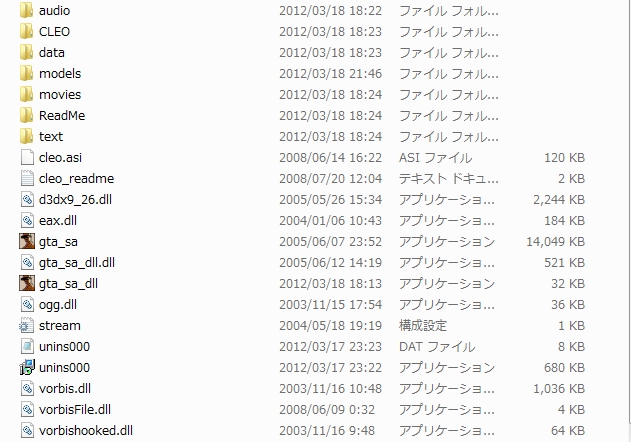This screenshot has width=631, height=442.
Task: Click the vorbishooked.dll file name
Action: (x=86, y=430)
